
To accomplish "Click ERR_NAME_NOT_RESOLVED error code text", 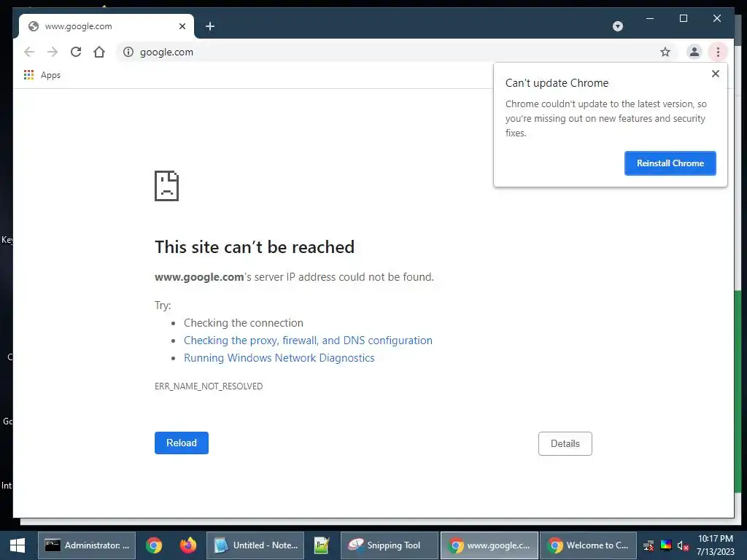I will point(209,386).
